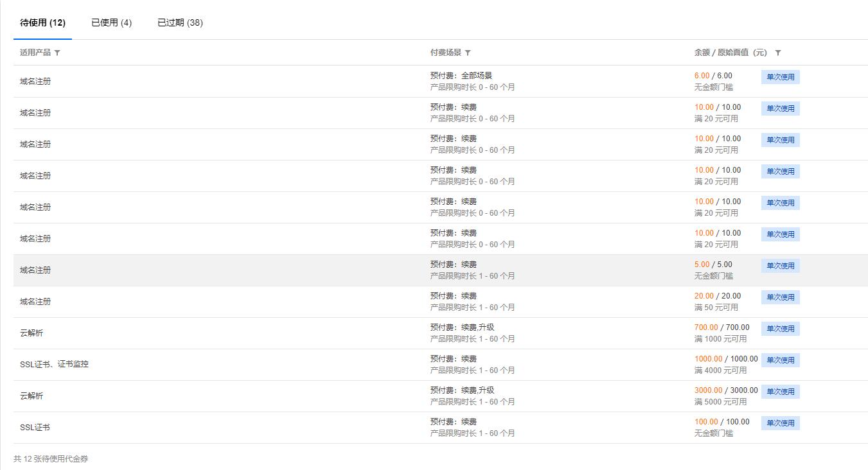Click the 满 4000 元可用 threshold text
Image resolution: width=868 pixels, height=470 pixels.
(720, 370)
